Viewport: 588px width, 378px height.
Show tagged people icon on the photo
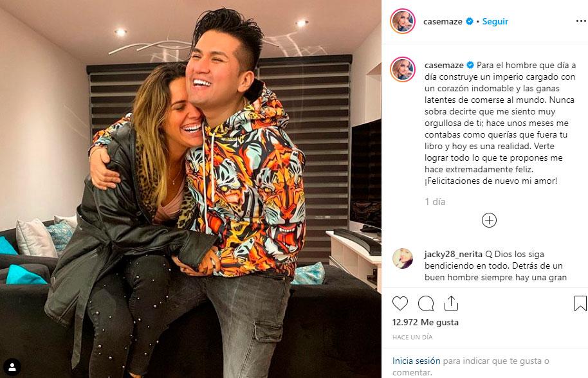tap(12, 367)
